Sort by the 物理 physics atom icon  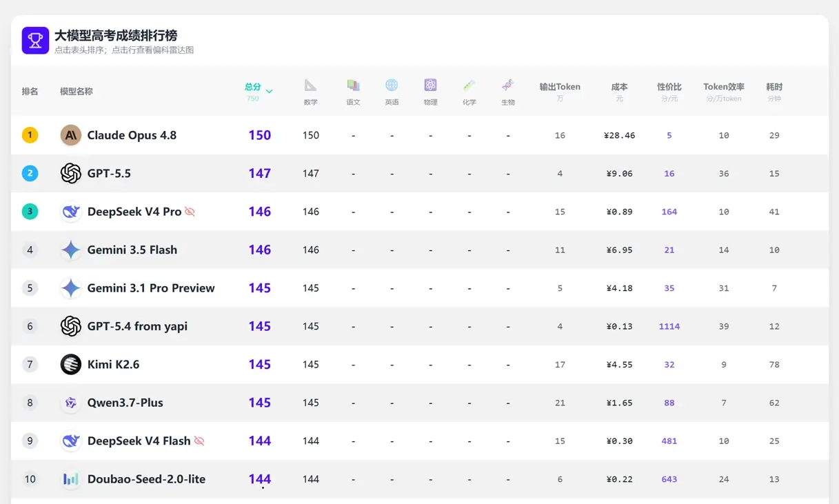(x=431, y=85)
